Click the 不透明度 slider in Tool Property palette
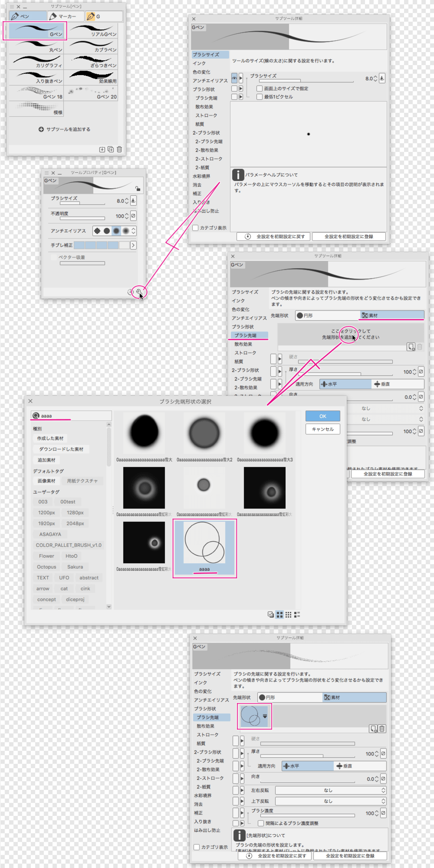Viewport: 434px width, 868px height. tap(82, 218)
